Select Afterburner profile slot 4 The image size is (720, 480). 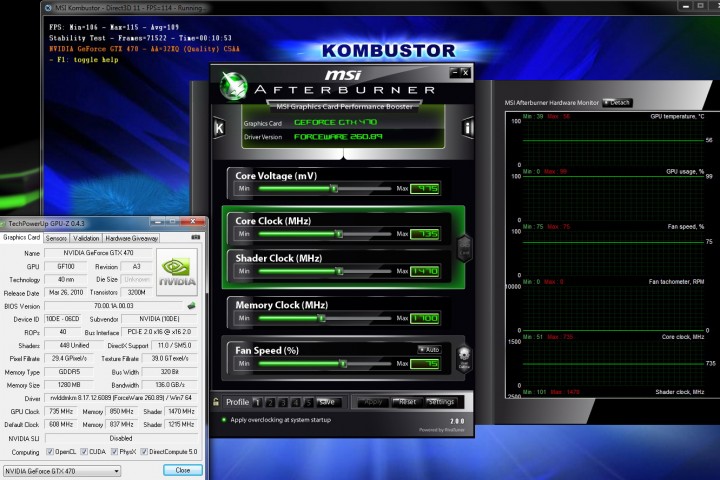296,402
